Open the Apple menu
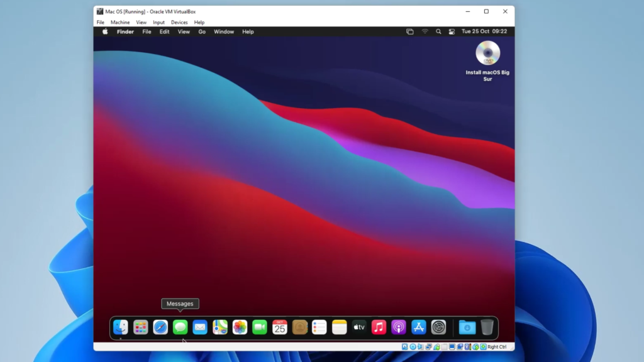This screenshot has width=644, height=362. pyautogui.click(x=105, y=31)
